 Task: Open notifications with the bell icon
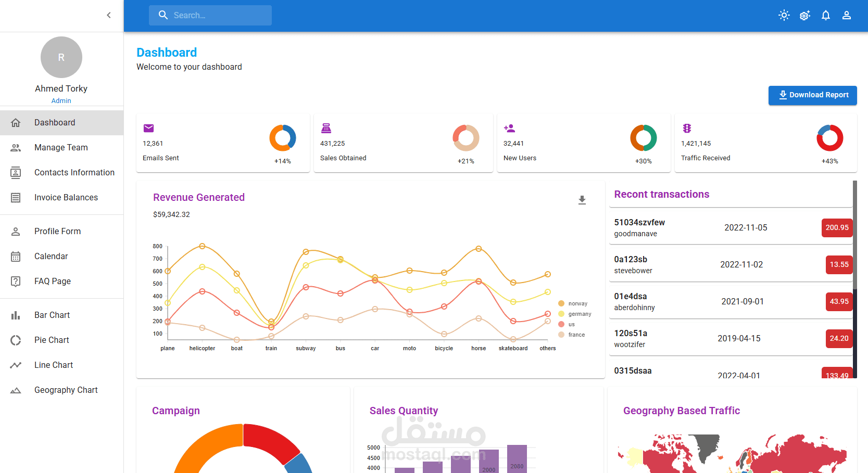click(826, 15)
